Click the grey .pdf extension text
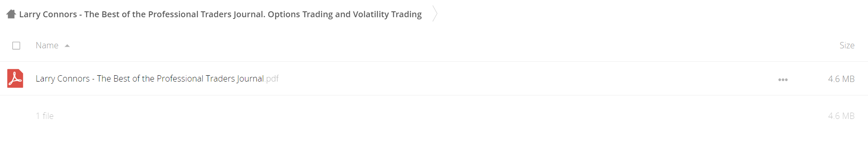 [271, 79]
